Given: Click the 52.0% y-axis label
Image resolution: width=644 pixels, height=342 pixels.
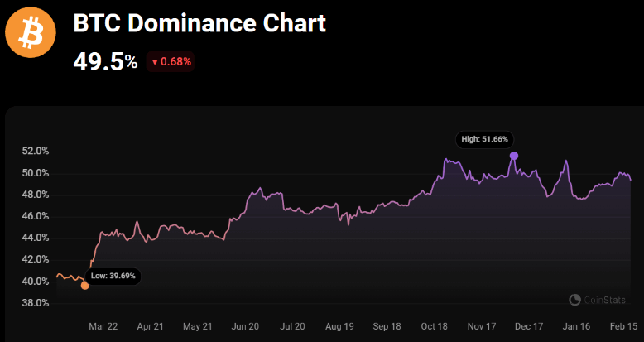Looking at the screenshot, I should point(36,152).
